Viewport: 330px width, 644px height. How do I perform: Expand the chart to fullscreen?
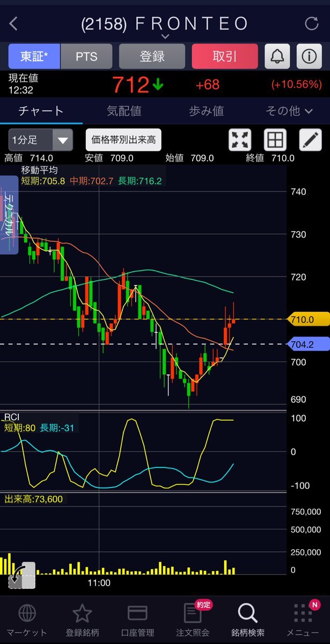pos(240,140)
